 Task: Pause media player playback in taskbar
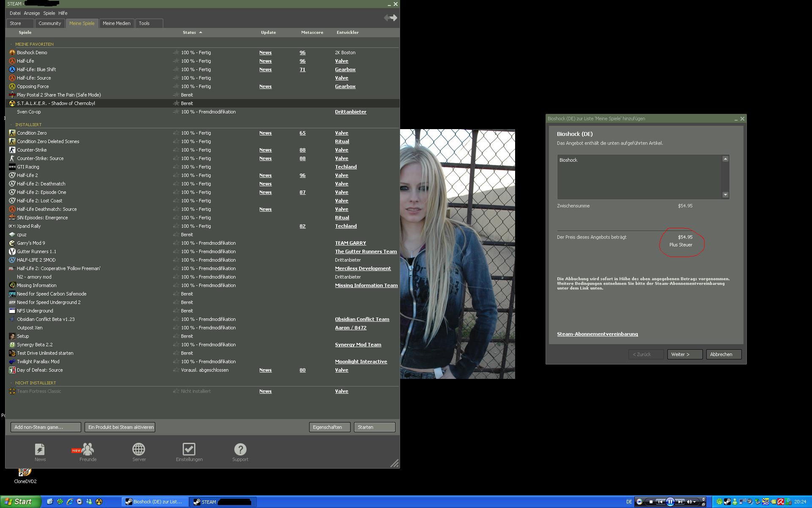(x=670, y=502)
